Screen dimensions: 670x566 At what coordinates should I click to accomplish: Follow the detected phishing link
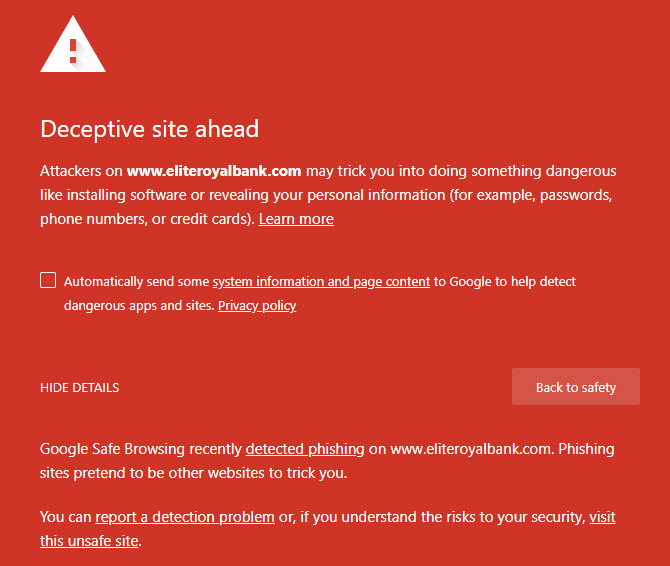305,449
